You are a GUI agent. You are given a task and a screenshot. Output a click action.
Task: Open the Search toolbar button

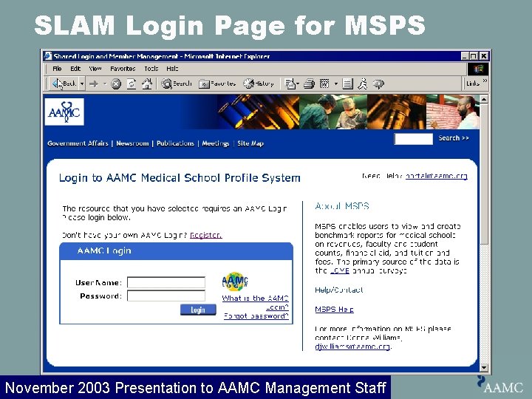(x=176, y=83)
